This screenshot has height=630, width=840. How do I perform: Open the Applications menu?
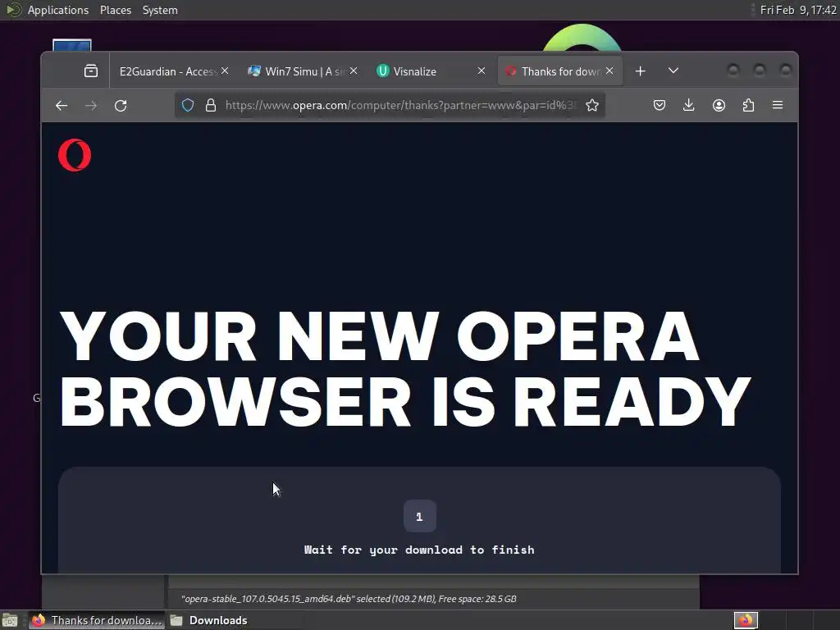(x=58, y=10)
